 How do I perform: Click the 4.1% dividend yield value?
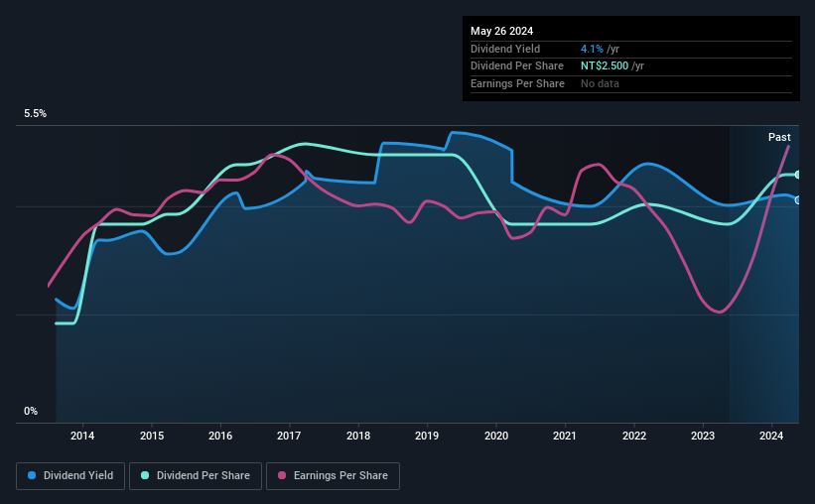point(592,49)
